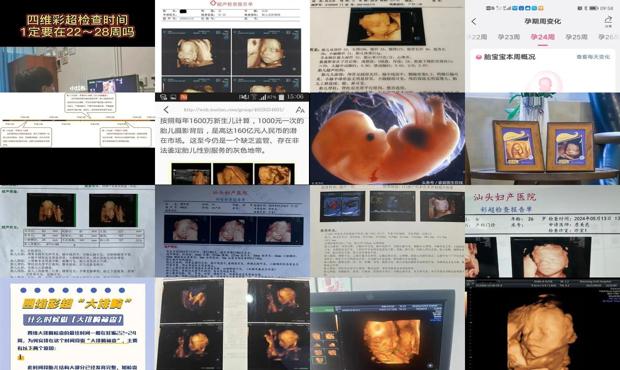Open the video thumbnail titled 四维彩超检查时间
This screenshot has height=370, width=620.
[x=77, y=46]
